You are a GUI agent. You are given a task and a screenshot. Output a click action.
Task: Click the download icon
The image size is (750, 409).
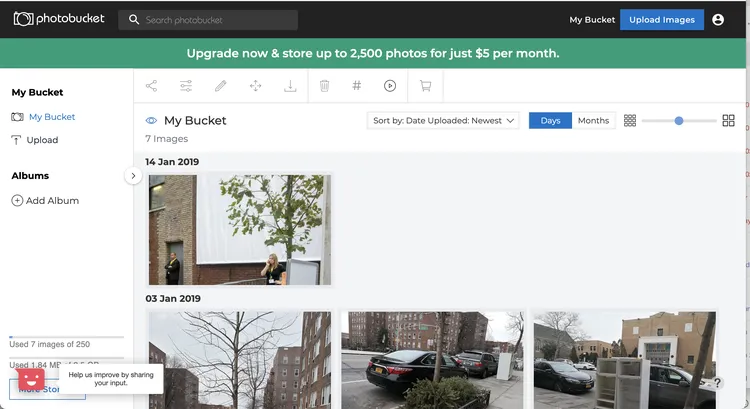[290, 86]
